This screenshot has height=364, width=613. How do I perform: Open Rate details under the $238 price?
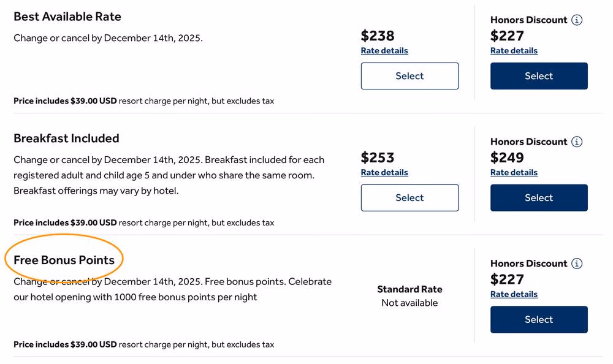coord(384,51)
